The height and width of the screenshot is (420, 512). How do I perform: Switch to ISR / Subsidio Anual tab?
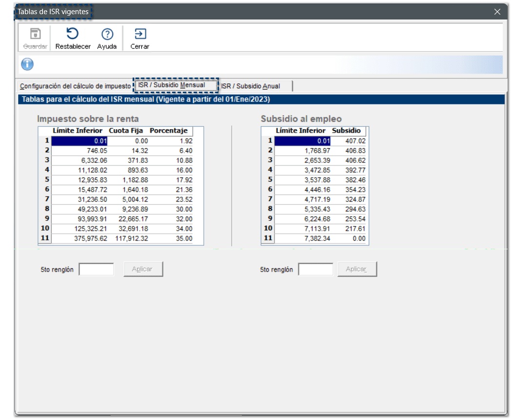pyautogui.click(x=251, y=86)
